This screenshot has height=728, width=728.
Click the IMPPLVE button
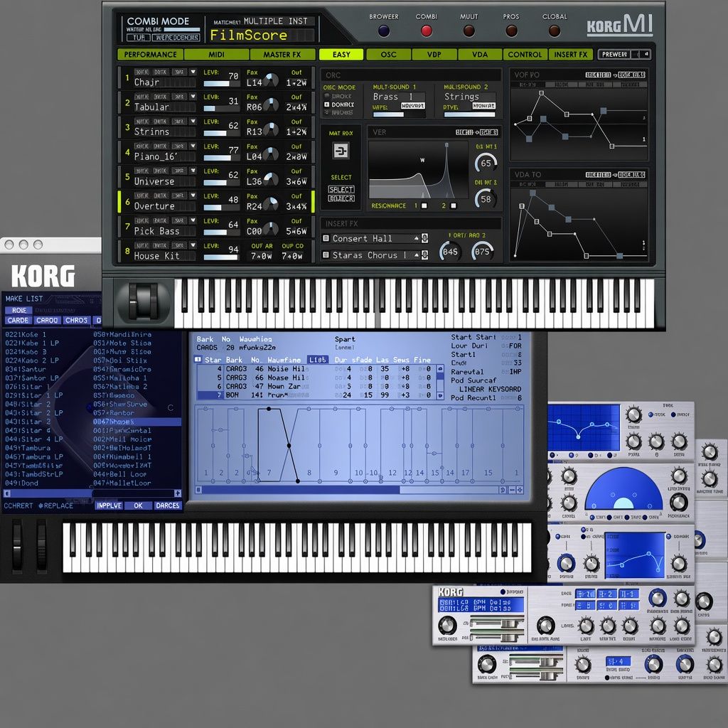109,505
